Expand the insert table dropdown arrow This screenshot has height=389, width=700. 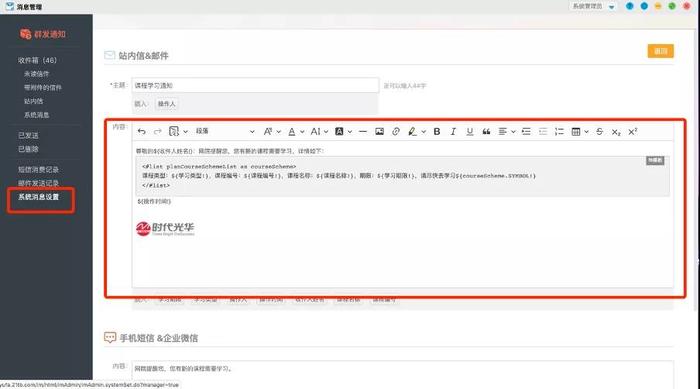click(587, 132)
